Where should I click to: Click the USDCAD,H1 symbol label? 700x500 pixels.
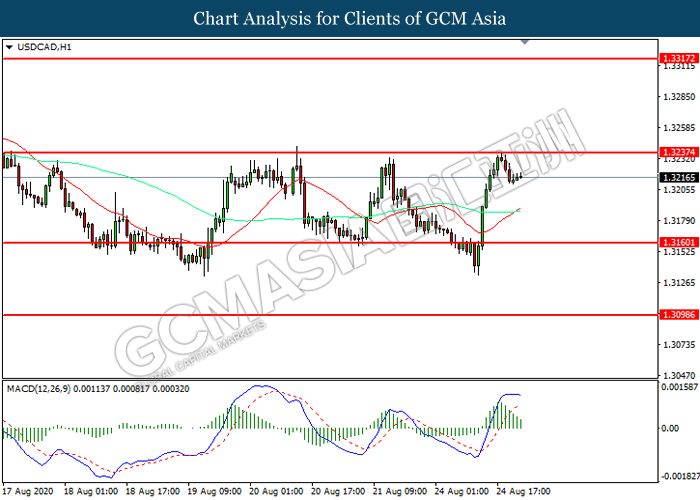tap(37, 47)
